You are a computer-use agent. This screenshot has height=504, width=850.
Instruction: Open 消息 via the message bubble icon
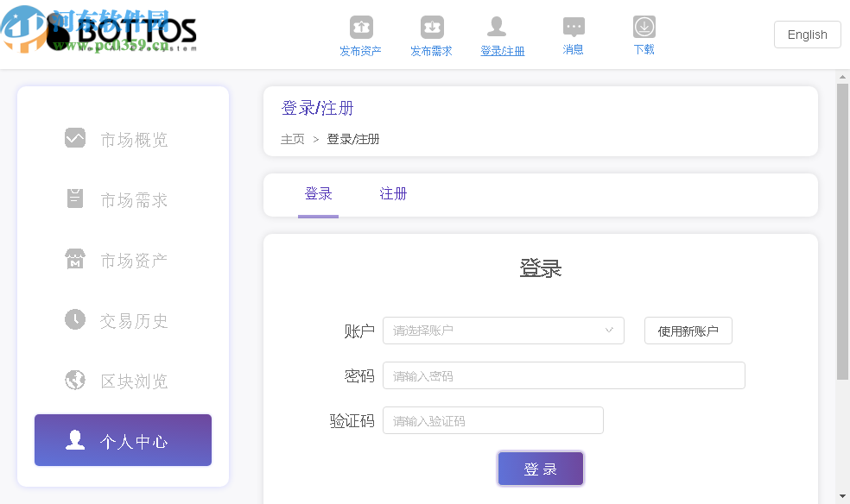(573, 28)
